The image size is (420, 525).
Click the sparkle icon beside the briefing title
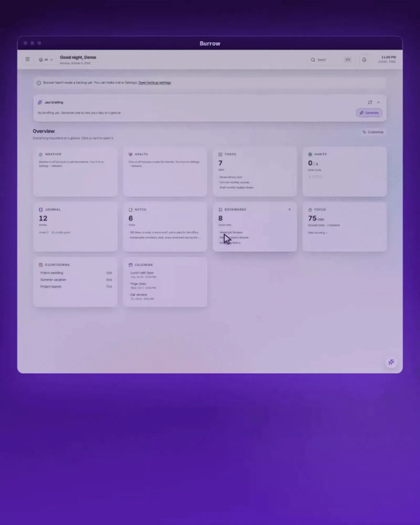pyautogui.click(x=40, y=102)
